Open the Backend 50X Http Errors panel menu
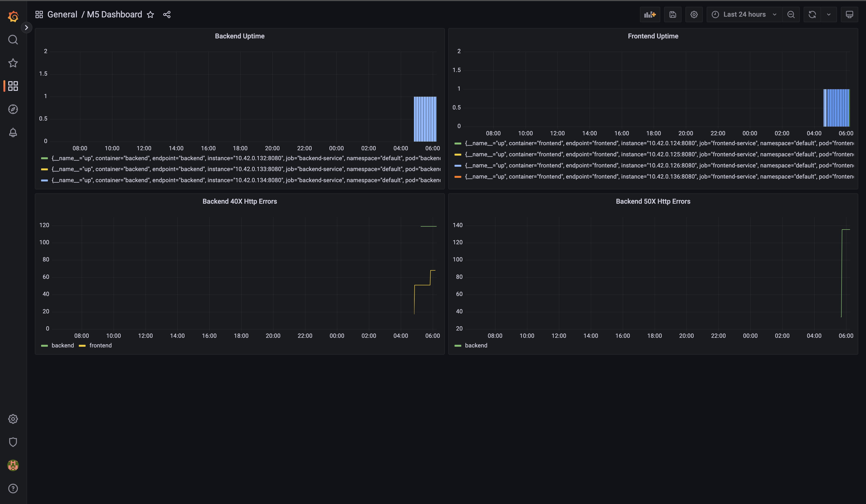 [653, 202]
